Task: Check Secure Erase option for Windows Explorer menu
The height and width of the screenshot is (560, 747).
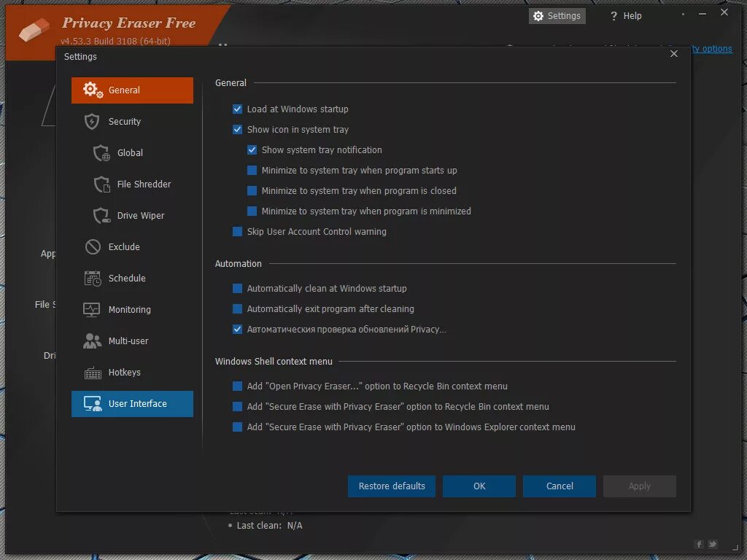Action: coord(237,427)
